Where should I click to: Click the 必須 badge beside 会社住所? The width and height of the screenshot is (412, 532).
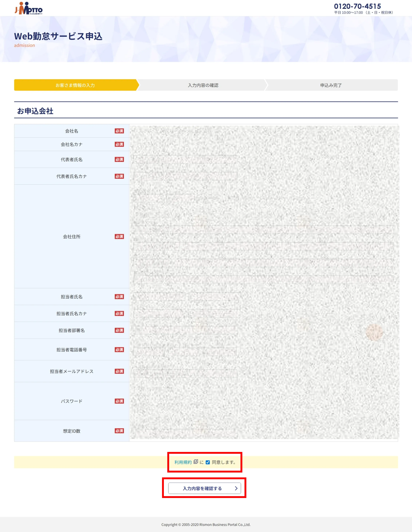click(119, 237)
